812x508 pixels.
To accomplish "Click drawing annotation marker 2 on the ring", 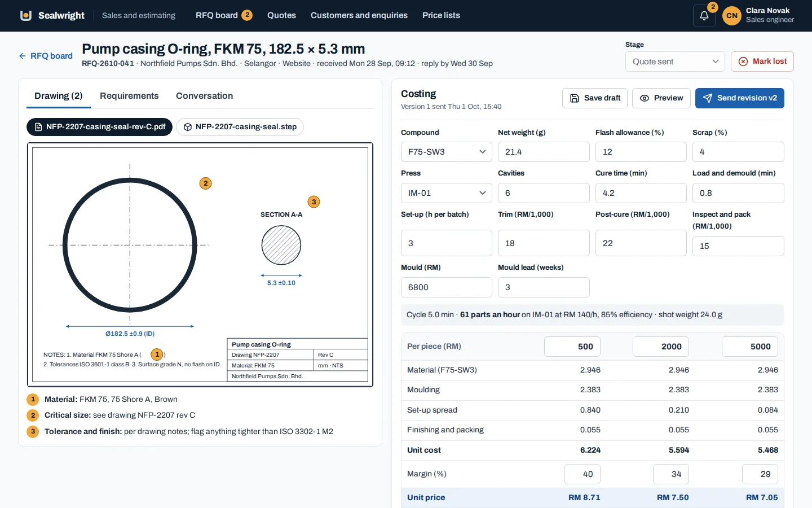I will [206, 183].
